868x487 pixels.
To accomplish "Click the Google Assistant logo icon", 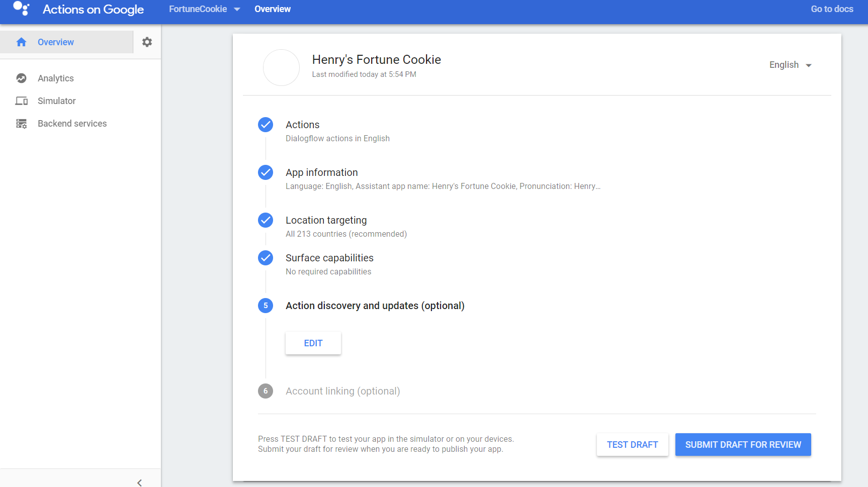I will [21, 9].
